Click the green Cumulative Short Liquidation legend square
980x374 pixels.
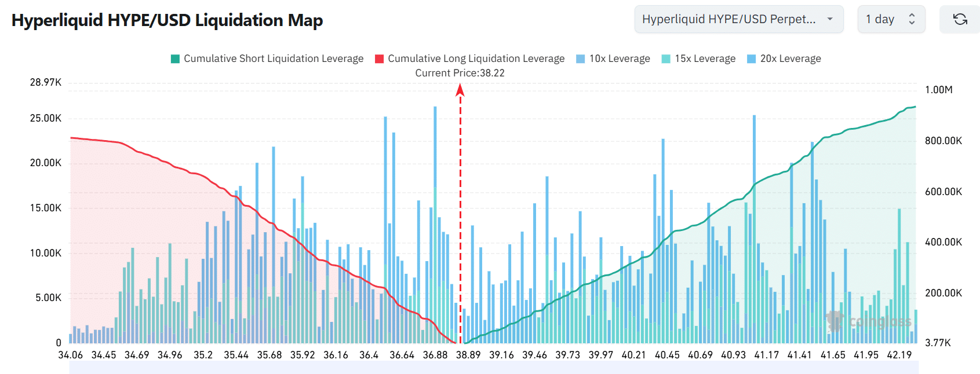tap(175, 58)
